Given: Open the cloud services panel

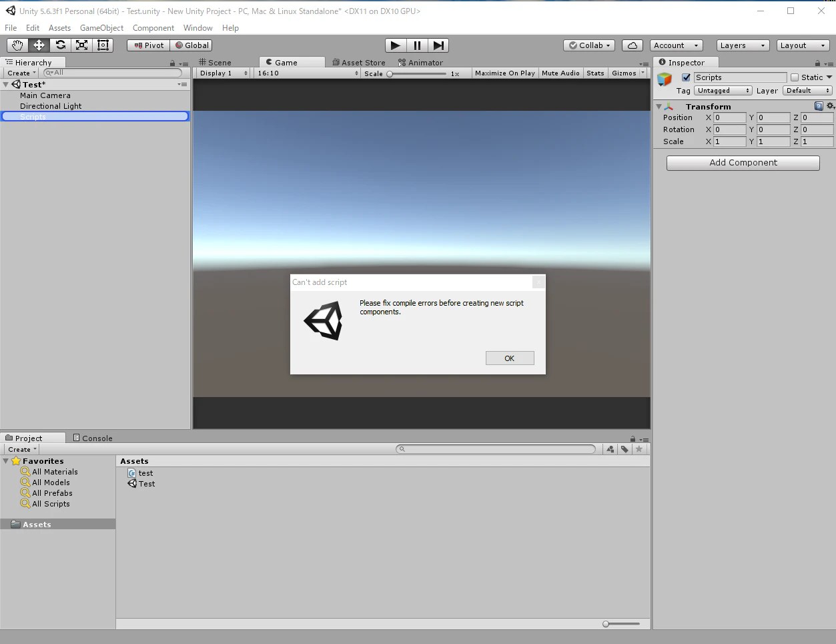Looking at the screenshot, I should tap(633, 45).
